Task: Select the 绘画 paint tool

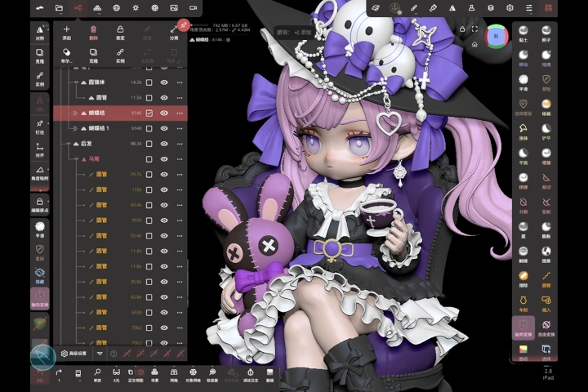Action: (546, 107)
